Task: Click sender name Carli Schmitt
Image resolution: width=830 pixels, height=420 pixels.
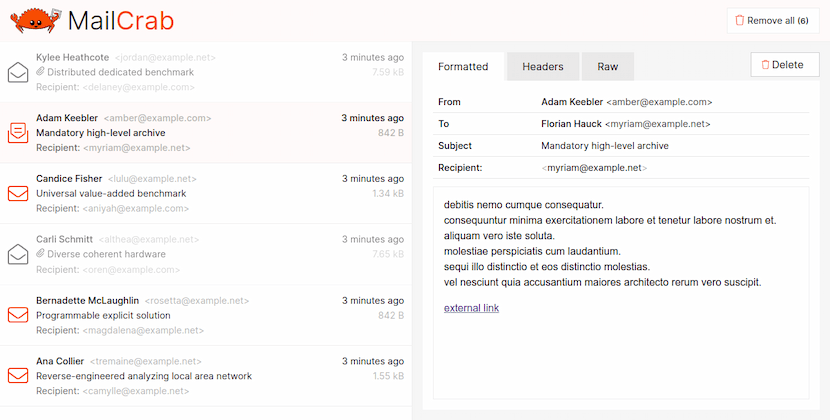Action: 64,239
